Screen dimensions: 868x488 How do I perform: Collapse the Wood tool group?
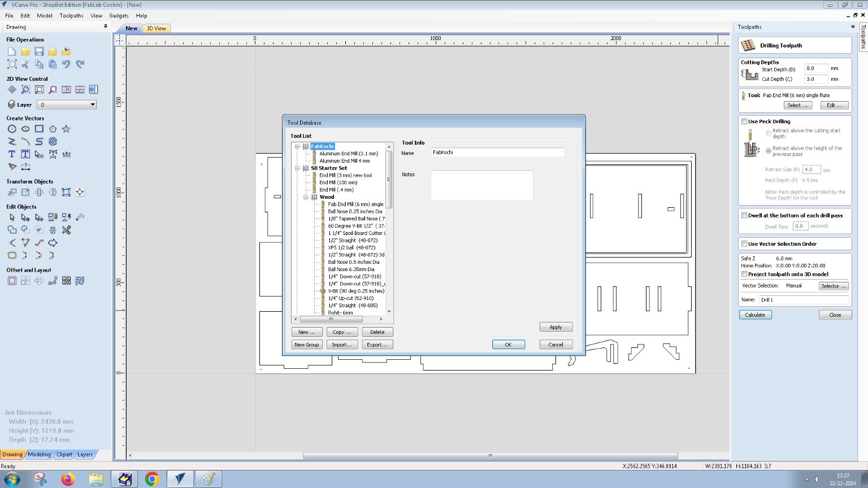[306, 197]
